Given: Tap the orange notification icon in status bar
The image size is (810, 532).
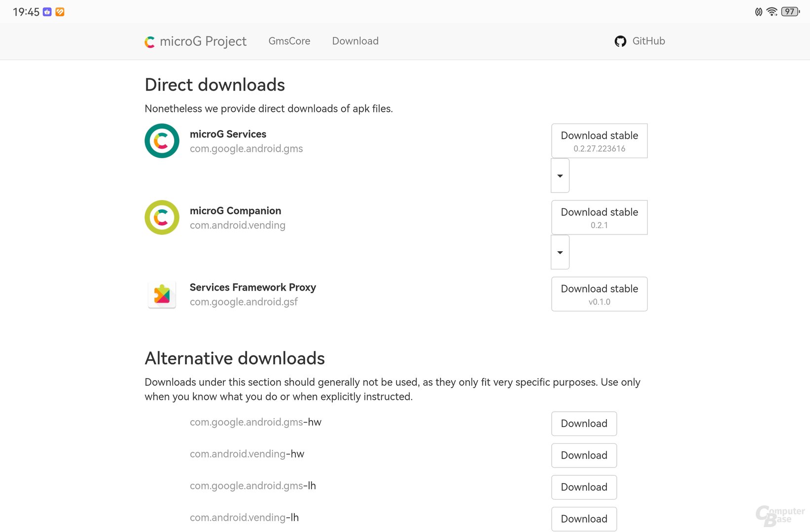Looking at the screenshot, I should [x=60, y=12].
